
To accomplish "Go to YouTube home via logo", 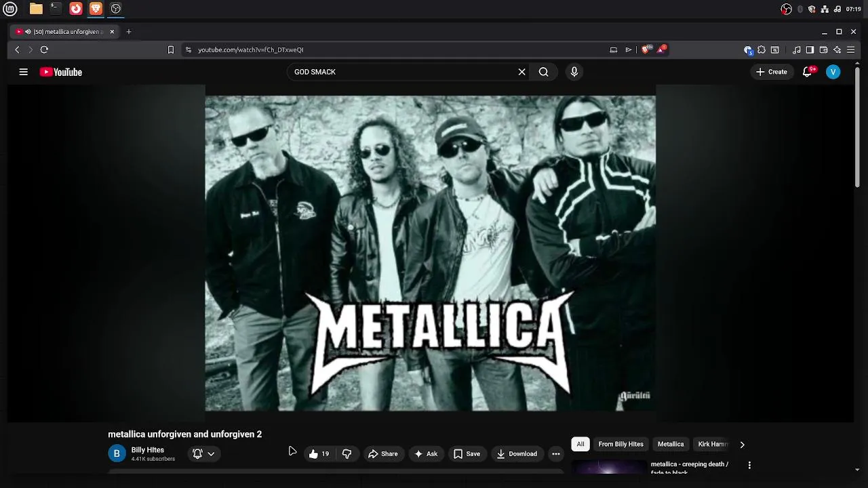I will pyautogui.click(x=61, y=72).
